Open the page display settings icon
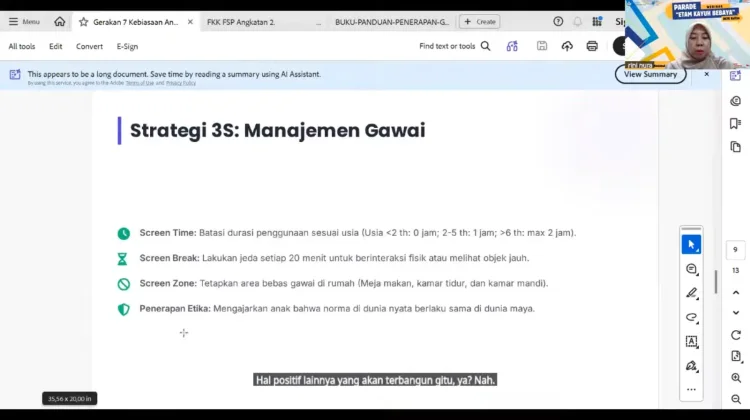 click(x=736, y=356)
